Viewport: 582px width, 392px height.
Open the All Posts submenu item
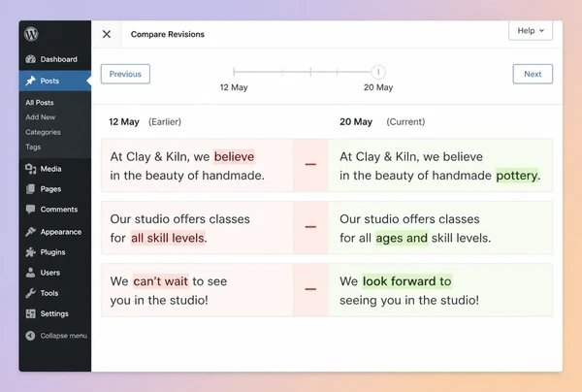point(40,103)
